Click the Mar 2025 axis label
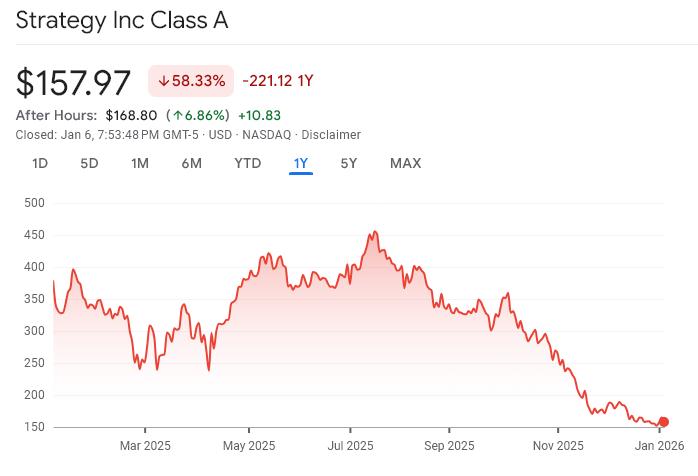The image size is (698, 476). coord(145,446)
